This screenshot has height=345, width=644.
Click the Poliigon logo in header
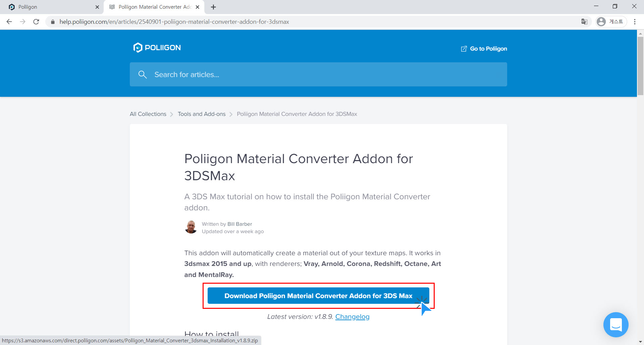[x=157, y=48]
